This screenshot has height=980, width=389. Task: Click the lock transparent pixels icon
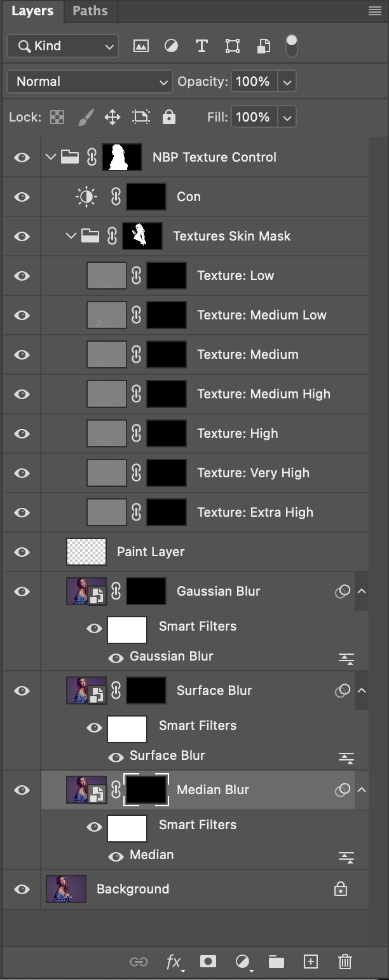click(57, 117)
